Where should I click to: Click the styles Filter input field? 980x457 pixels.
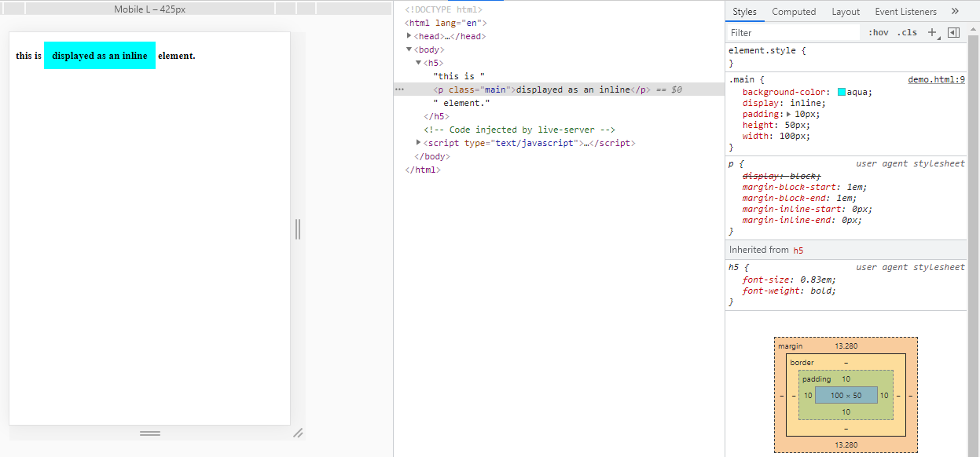[794, 33]
